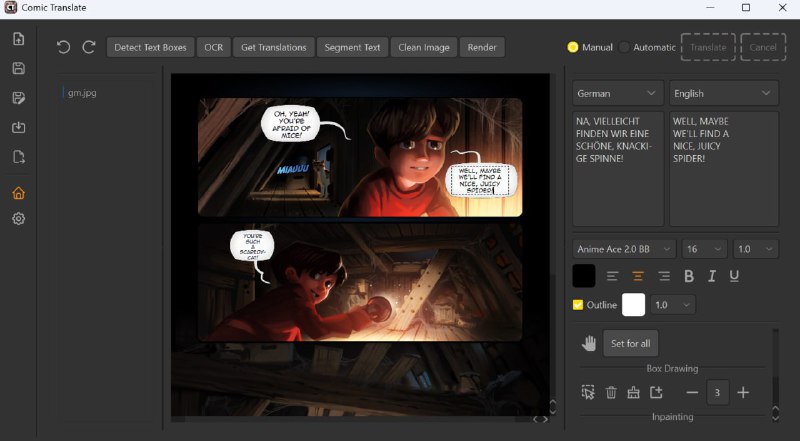Select the box selection tool icon
This screenshot has height=441, width=800.
(x=588, y=393)
